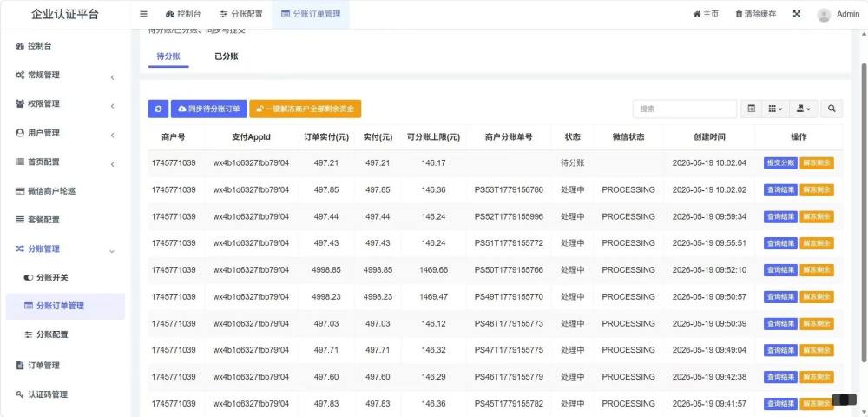
Task: Select cell 1469.66 in table
Action: [x=433, y=269]
